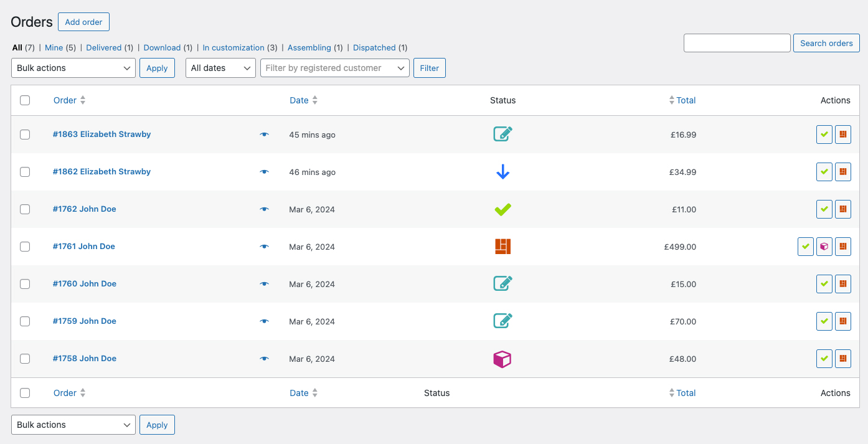Preview order #1760 using the eye icon
The image size is (868, 444).
pos(264,284)
